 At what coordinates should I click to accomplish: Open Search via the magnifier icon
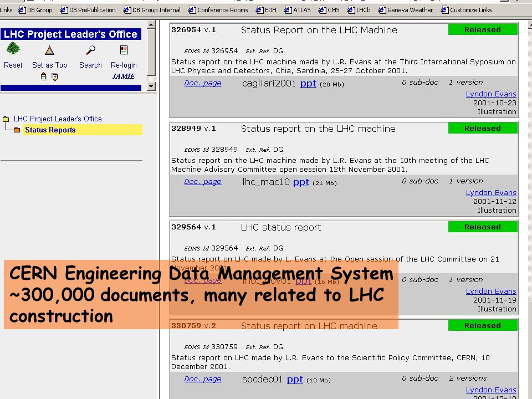pyautogui.click(x=90, y=50)
